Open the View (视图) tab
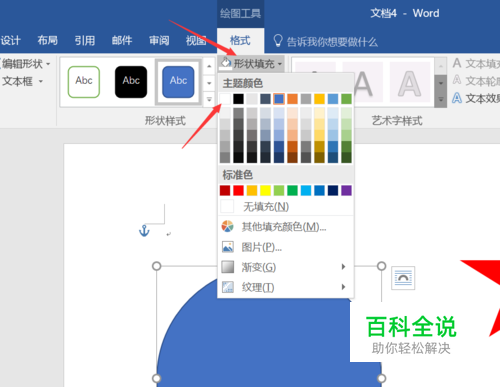This screenshot has width=500, height=387. tap(196, 41)
